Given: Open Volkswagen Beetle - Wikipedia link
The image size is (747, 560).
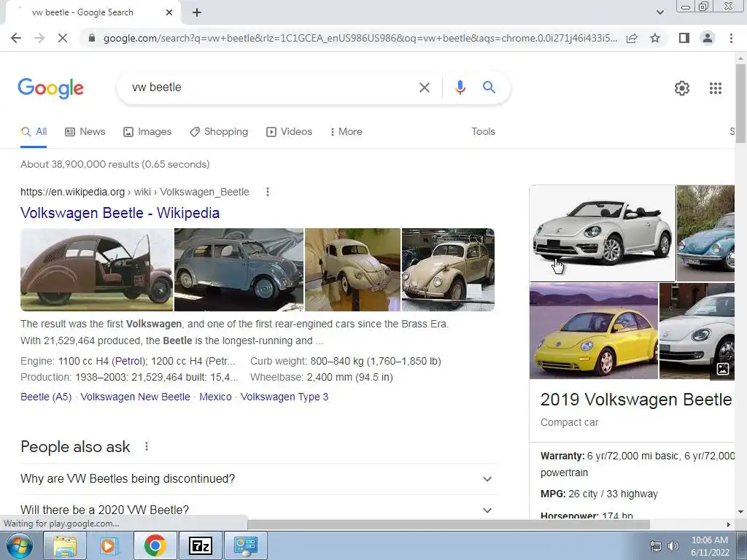Looking at the screenshot, I should (120, 213).
